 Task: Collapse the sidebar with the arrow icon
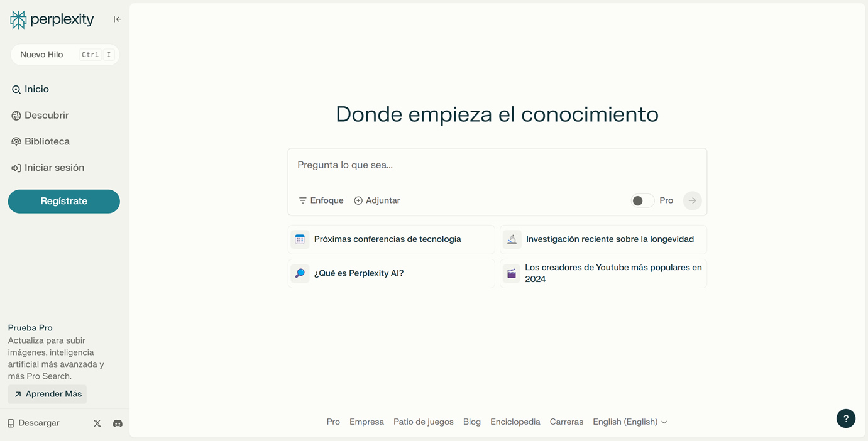click(x=118, y=19)
